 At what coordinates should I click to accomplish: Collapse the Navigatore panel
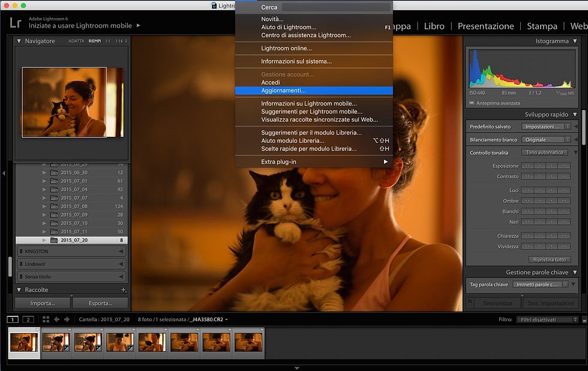pyautogui.click(x=19, y=41)
